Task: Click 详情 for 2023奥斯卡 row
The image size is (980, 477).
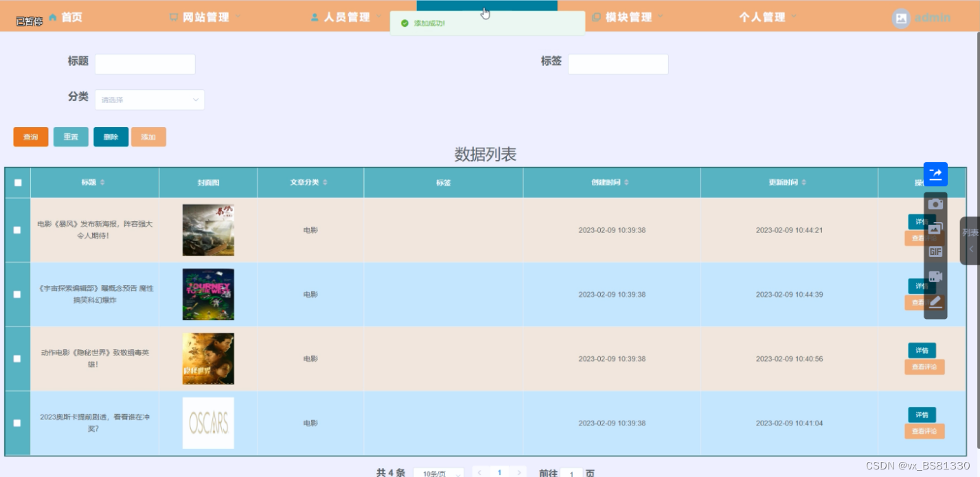Action: click(x=922, y=415)
